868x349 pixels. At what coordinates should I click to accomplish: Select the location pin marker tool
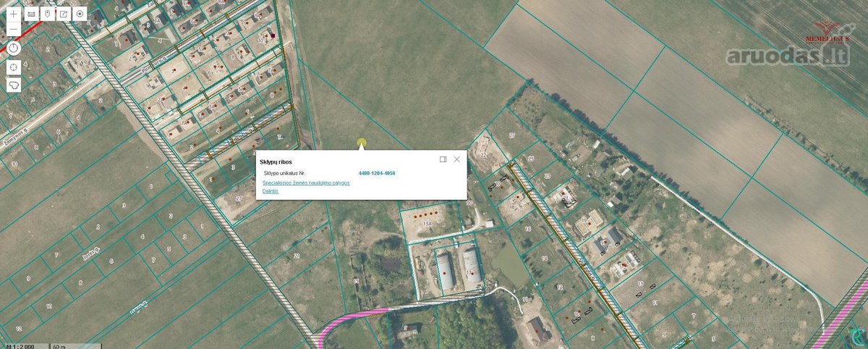(x=48, y=14)
